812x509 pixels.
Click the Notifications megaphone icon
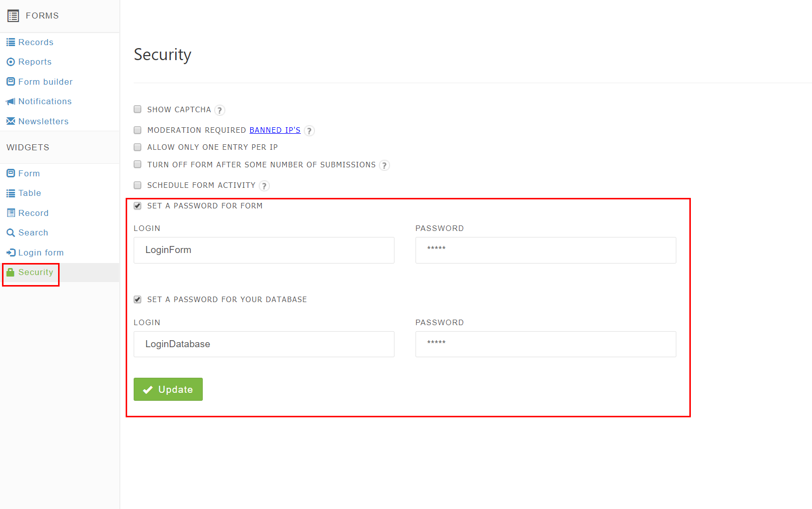point(11,102)
